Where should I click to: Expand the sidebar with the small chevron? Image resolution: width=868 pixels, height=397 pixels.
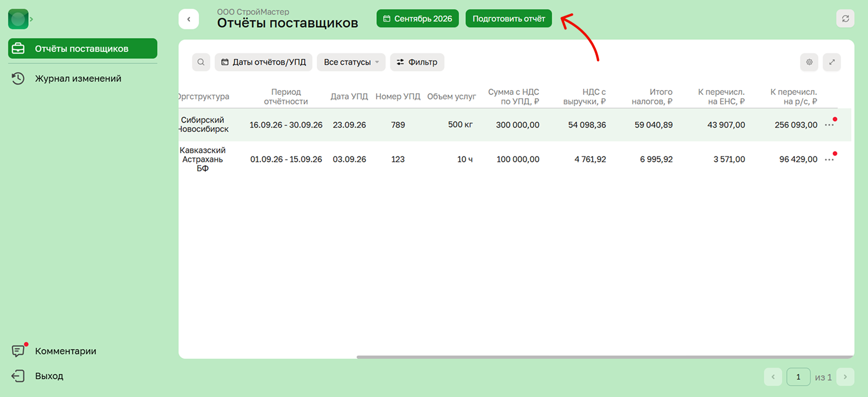coord(32,19)
